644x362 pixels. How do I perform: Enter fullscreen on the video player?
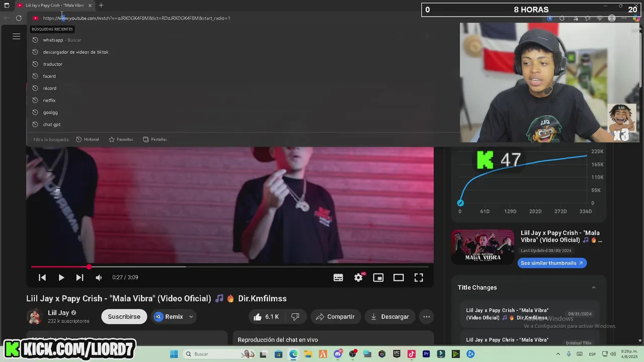(419, 278)
